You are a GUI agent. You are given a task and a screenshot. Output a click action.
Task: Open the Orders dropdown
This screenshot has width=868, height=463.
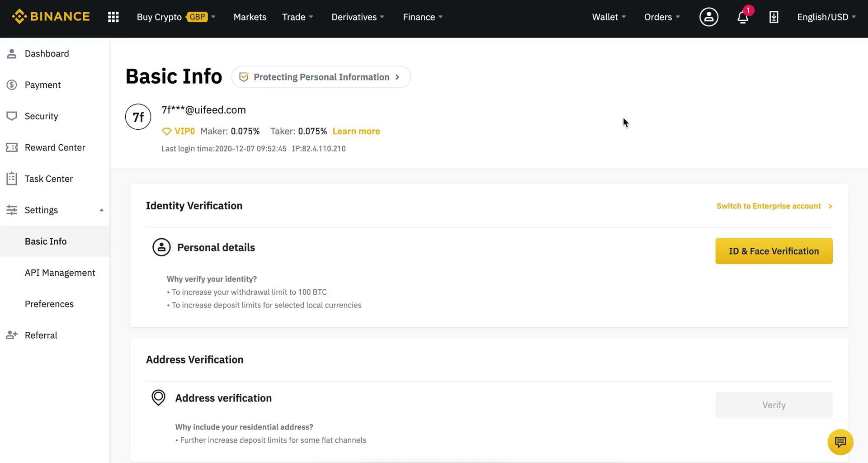click(x=662, y=17)
